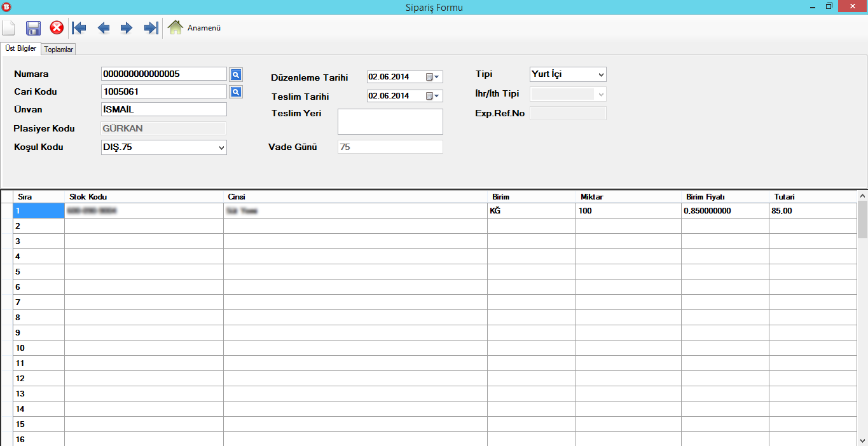Jump to the last record arrow
The image size is (868, 446).
coord(151,28)
